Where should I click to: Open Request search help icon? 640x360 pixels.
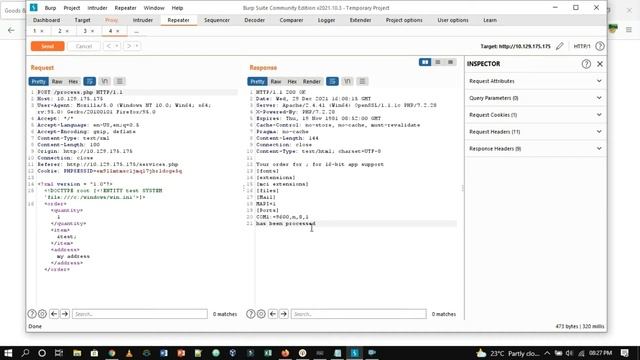click(x=32, y=314)
